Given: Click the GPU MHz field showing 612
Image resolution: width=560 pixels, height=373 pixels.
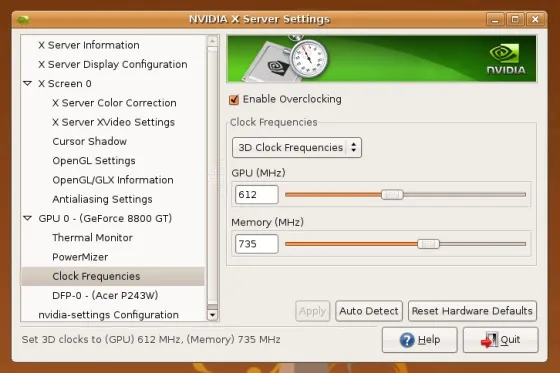Looking at the screenshot, I should click(256, 195).
